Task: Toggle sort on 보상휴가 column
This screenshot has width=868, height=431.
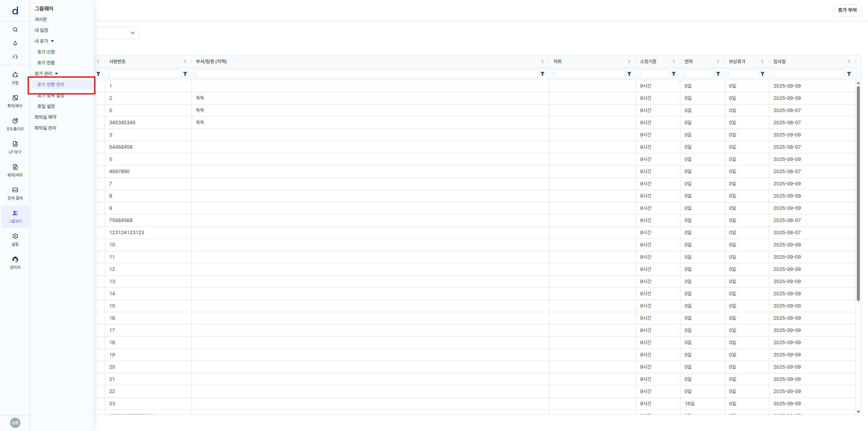Action: pos(762,61)
